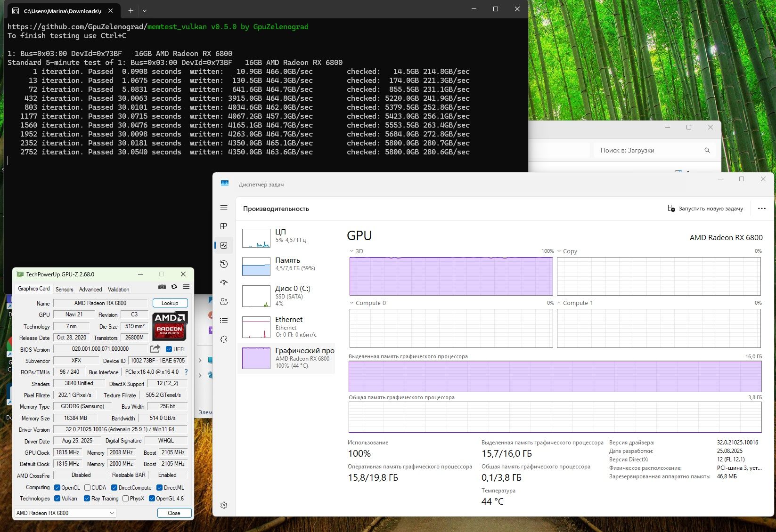Switch to the Advanced tab in GPU-Z
The image size is (776, 532).
tap(90, 290)
